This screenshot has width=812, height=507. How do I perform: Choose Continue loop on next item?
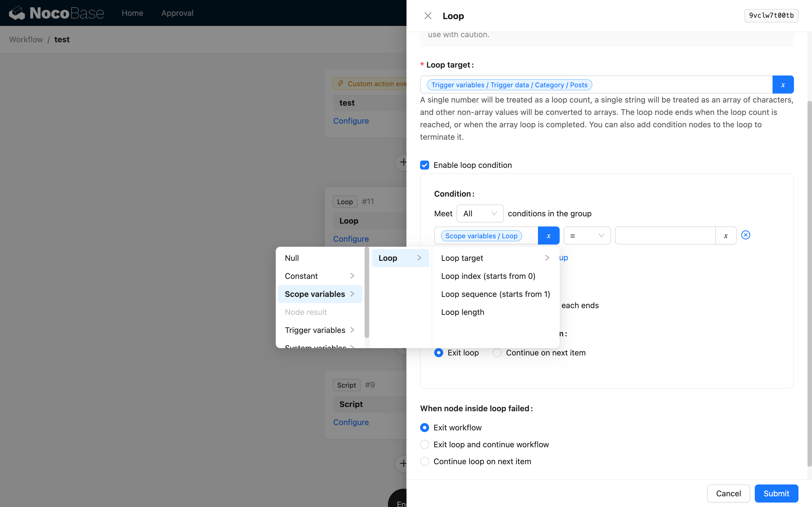point(424,461)
